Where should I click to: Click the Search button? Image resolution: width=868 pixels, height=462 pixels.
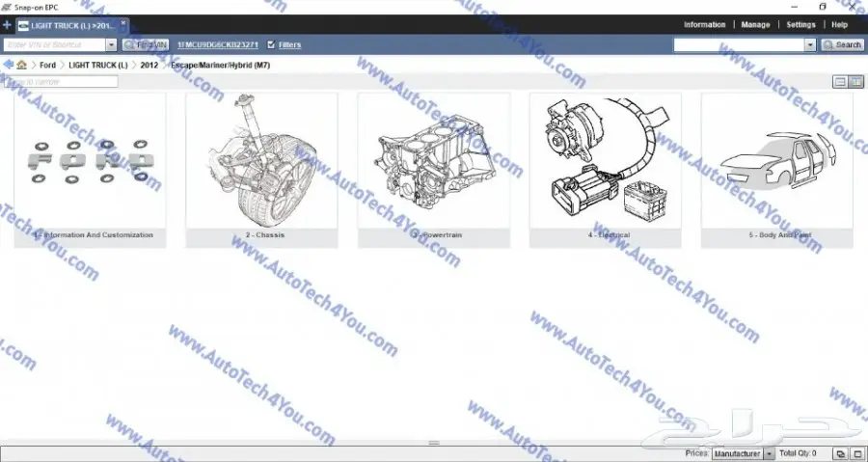[842, 44]
